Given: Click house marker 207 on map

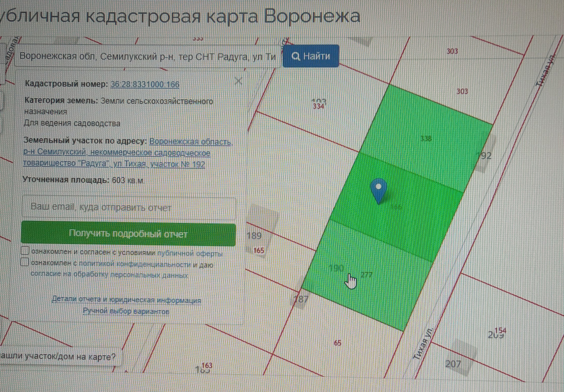Looking at the screenshot, I should click(453, 364).
